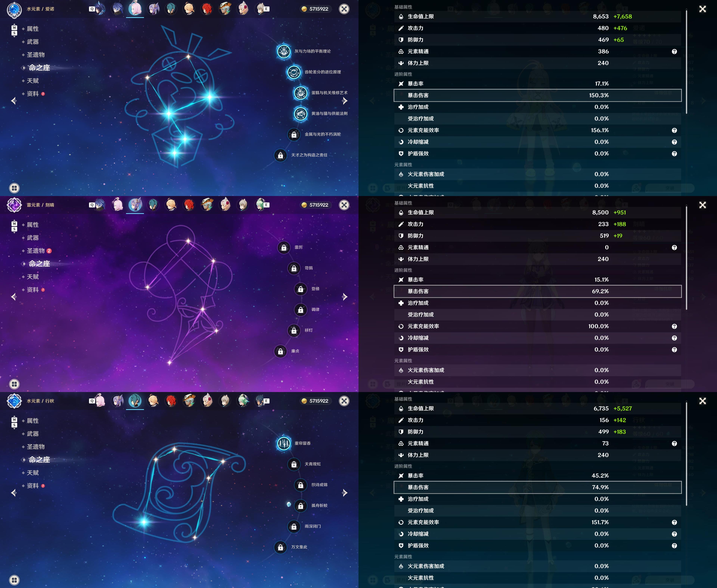Click the 暴击伤害 row showing 74.9%

(x=537, y=487)
